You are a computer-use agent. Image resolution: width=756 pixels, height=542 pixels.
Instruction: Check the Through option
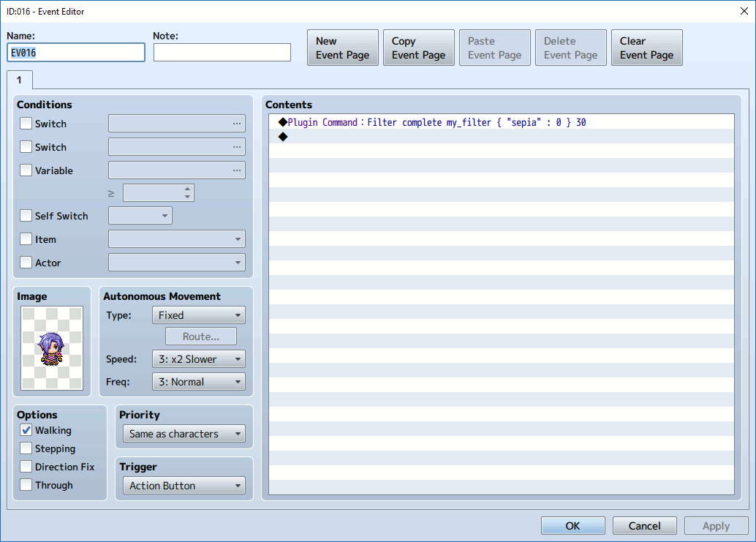pos(26,485)
